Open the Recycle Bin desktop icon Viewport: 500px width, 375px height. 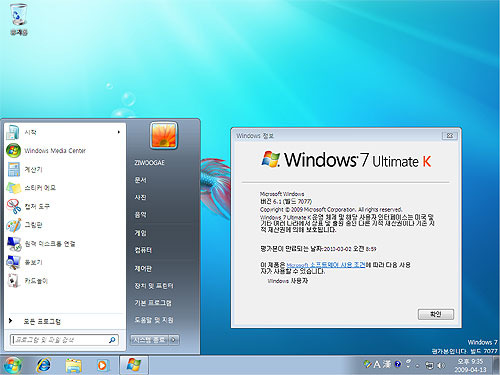pyautogui.click(x=19, y=19)
